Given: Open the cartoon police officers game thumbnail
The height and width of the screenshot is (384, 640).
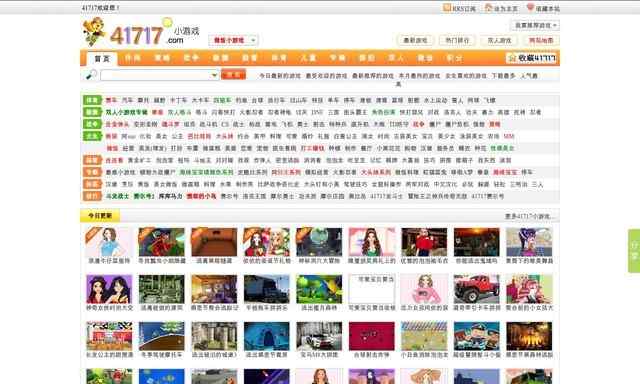Looking at the screenshot, I should [476, 336].
